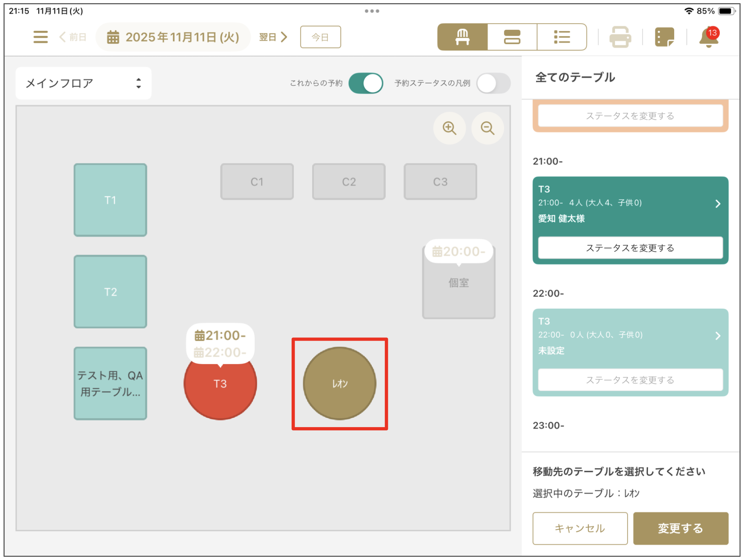Switch to the seat floor-map view

pos(462,37)
